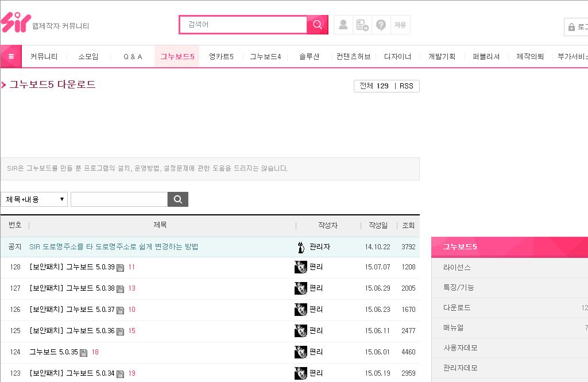Screen dimensions: 588x382
Task: Click 편리 avatar on row 128
Action: click(x=301, y=267)
